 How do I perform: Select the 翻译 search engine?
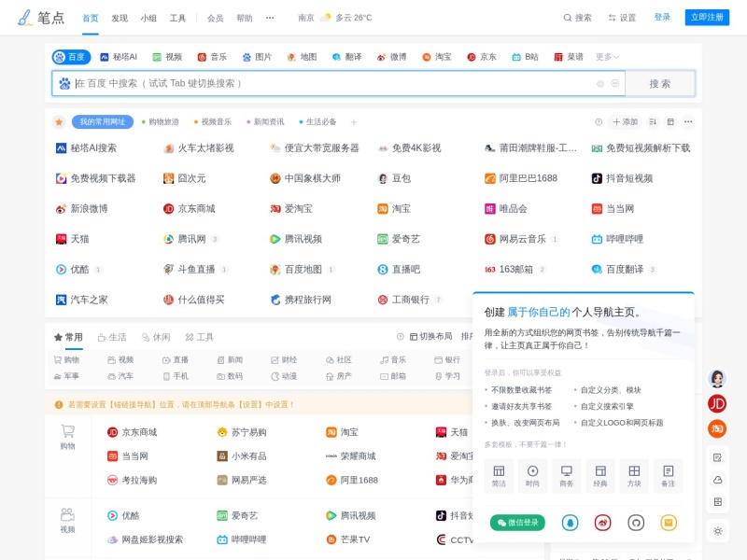(x=346, y=57)
